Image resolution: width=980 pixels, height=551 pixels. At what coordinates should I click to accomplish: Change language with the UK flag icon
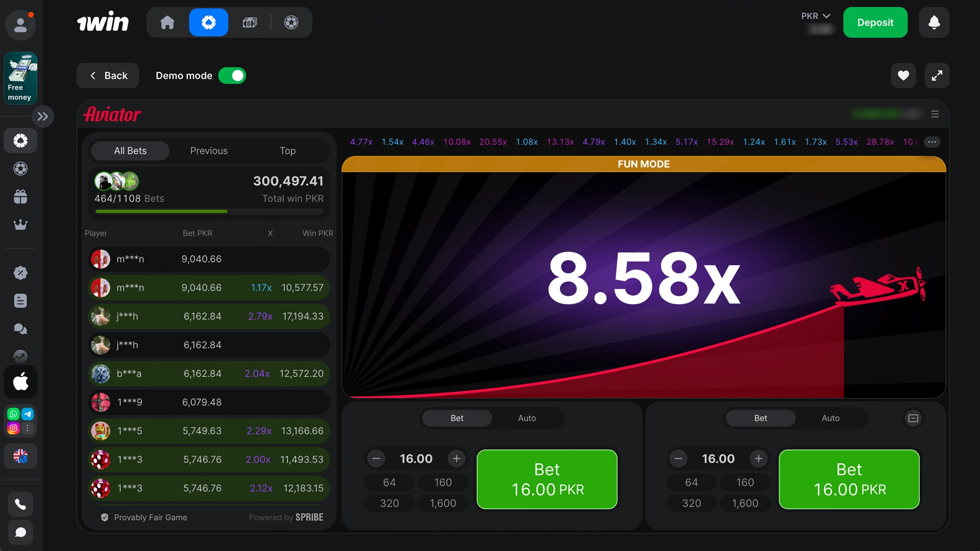pyautogui.click(x=20, y=456)
